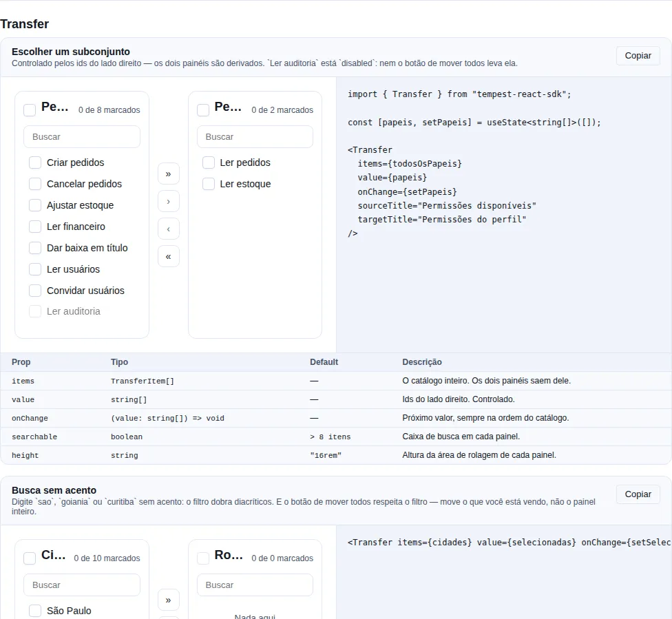Check Ler pedidos in the right panel
The height and width of the screenshot is (619, 672).
coord(209,162)
